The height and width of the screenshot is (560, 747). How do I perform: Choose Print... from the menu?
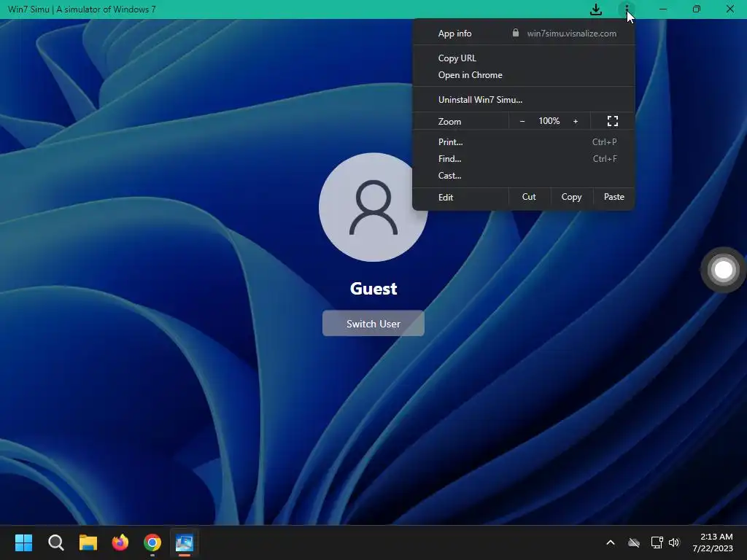coord(523,142)
